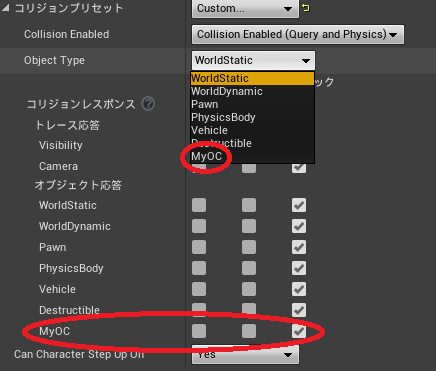Screen dimensions: 436x371
Task: Toggle Destructible Block checkbox
Action: [299, 310]
